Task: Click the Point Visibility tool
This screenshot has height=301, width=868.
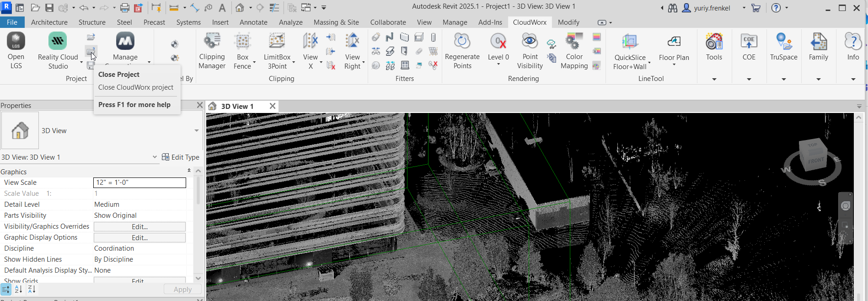Action: click(530, 50)
